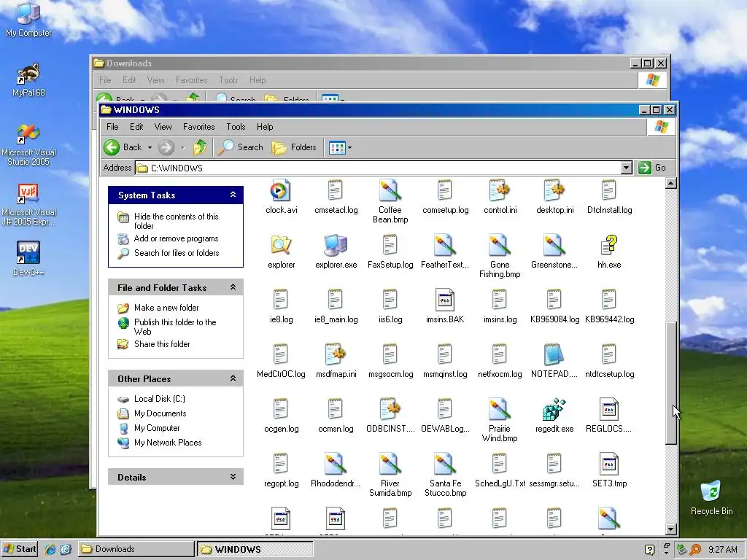Collapse the Other Places panel
The height and width of the screenshot is (560, 747).
coord(233,378)
